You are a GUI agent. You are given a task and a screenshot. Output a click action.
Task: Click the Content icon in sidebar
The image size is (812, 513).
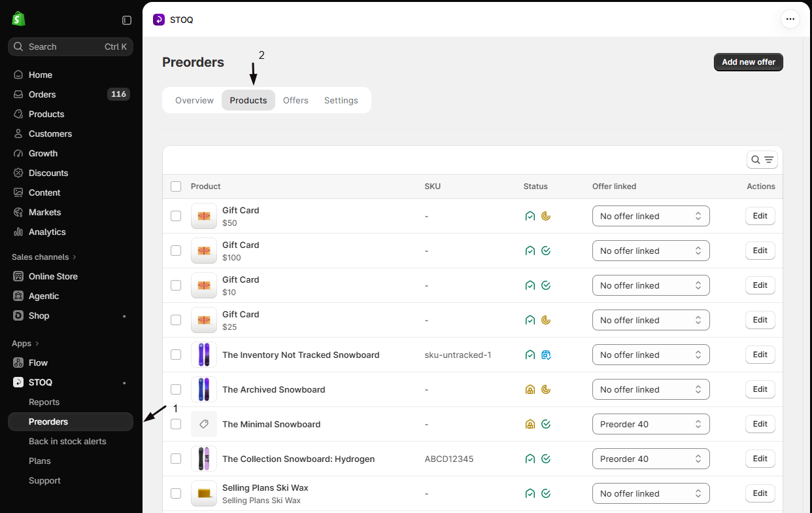click(18, 192)
